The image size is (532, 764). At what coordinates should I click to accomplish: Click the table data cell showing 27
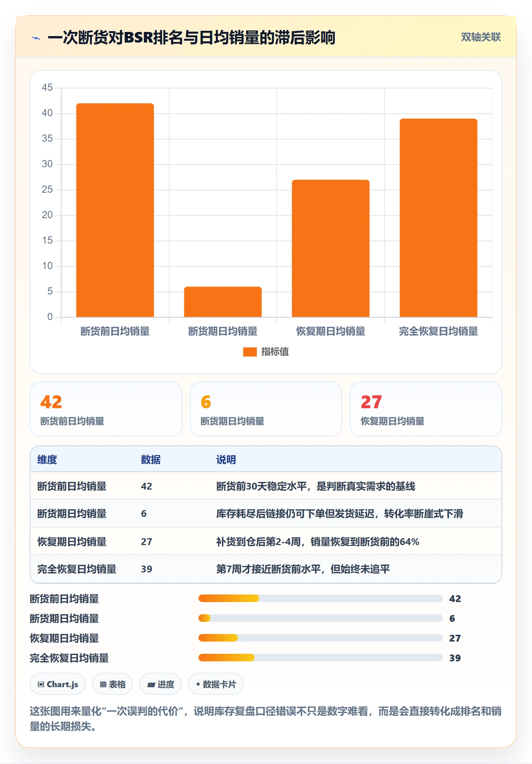[147, 542]
